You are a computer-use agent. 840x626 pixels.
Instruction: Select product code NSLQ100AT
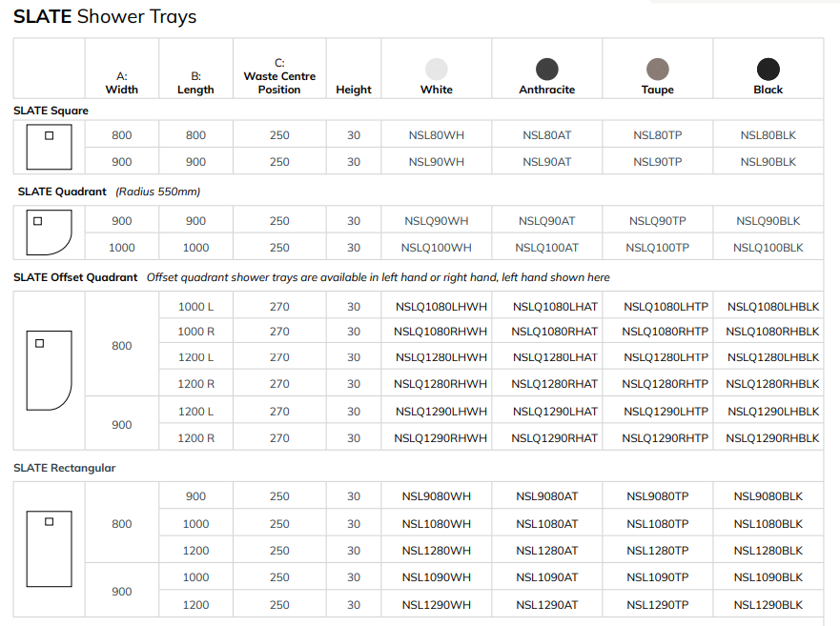546,248
